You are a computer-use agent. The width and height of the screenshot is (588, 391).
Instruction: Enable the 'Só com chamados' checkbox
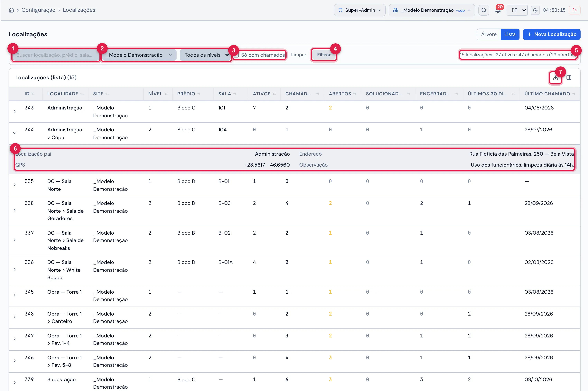tap(236, 55)
